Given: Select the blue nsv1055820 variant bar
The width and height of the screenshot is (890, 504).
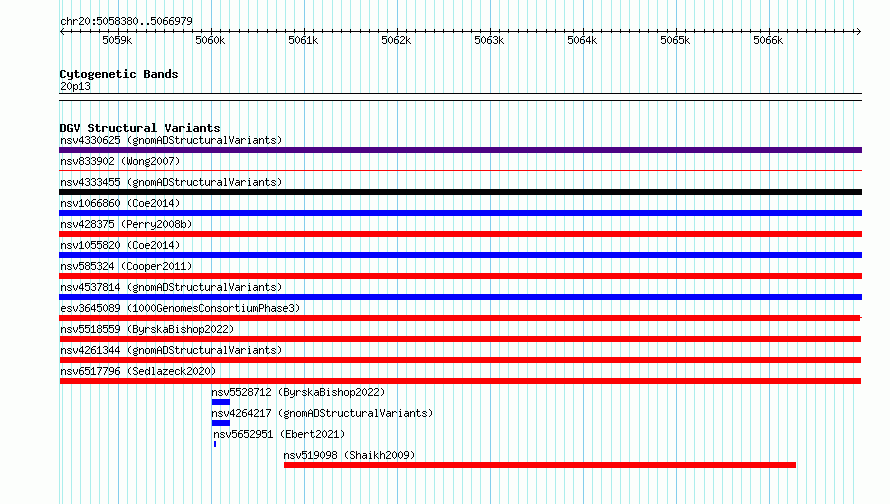Looking at the screenshot, I should (x=460, y=255).
